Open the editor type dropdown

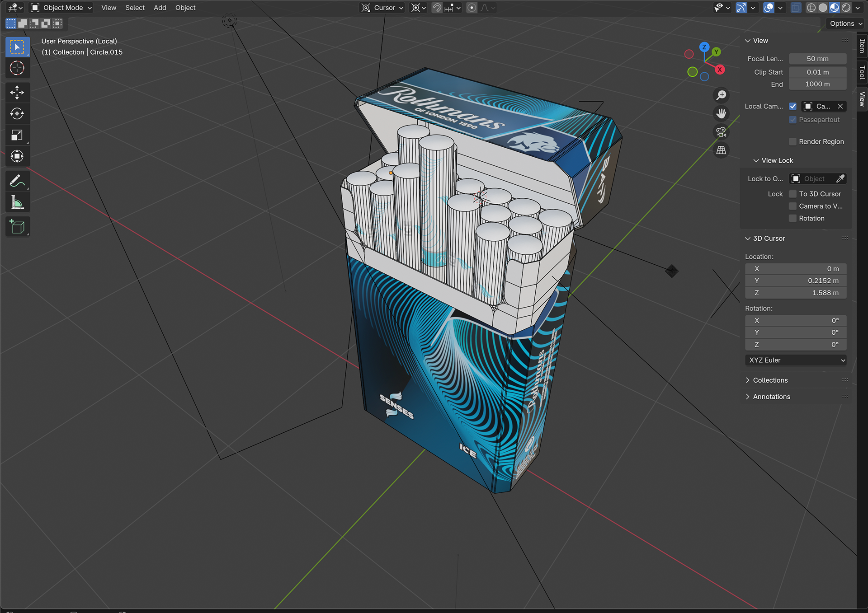pos(15,8)
